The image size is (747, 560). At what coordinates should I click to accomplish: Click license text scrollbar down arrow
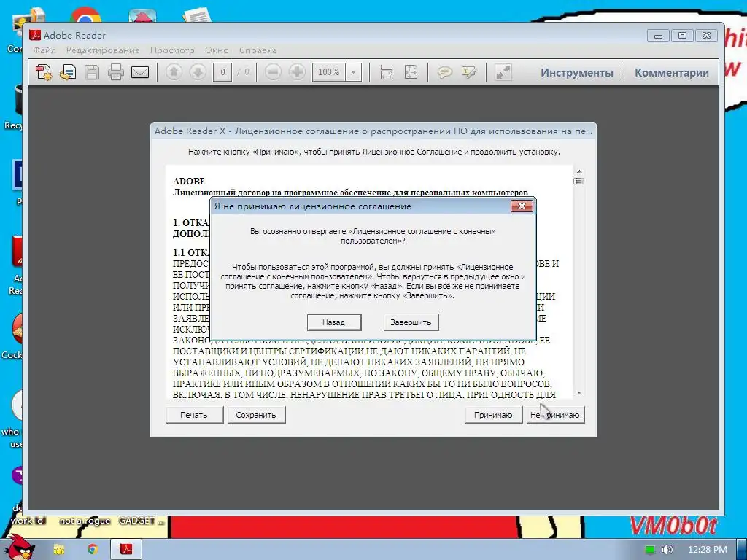pos(578,393)
